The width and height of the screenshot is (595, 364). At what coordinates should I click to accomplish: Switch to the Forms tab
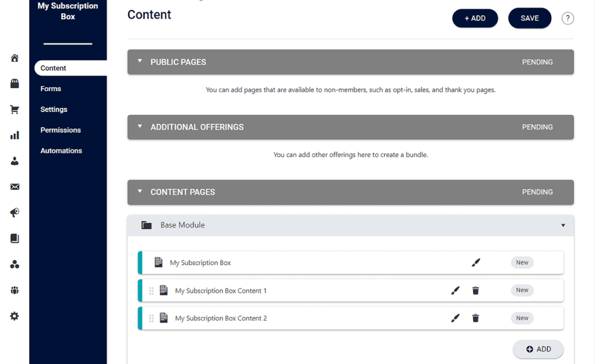51,88
